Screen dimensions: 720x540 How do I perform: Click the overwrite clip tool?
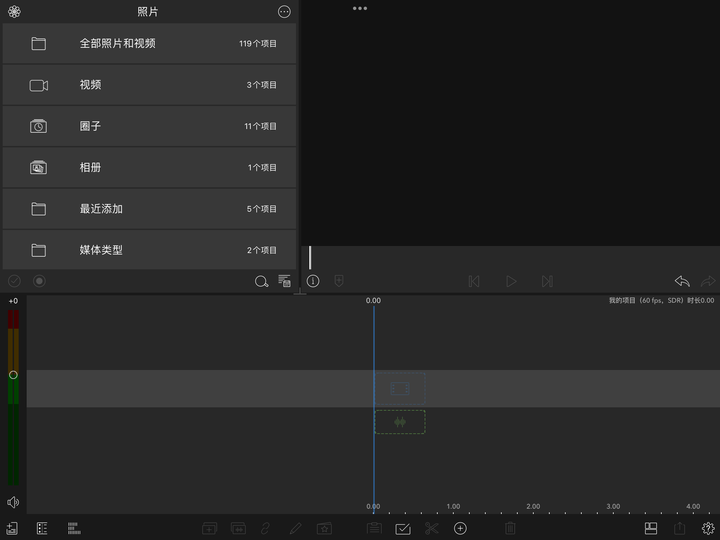238,529
